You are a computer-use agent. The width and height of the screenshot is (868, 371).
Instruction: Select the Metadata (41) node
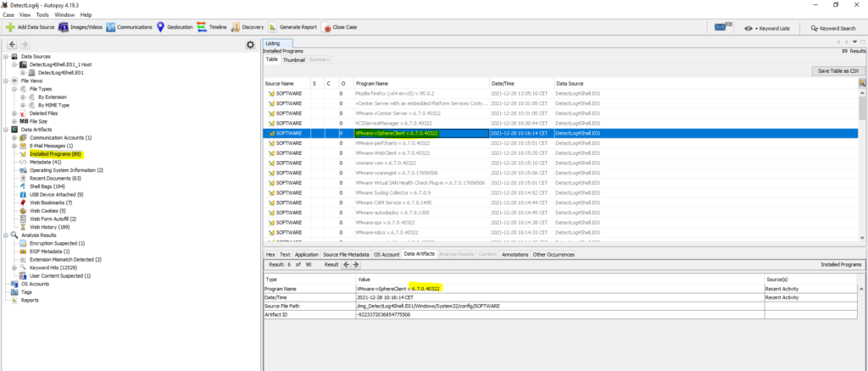click(45, 162)
